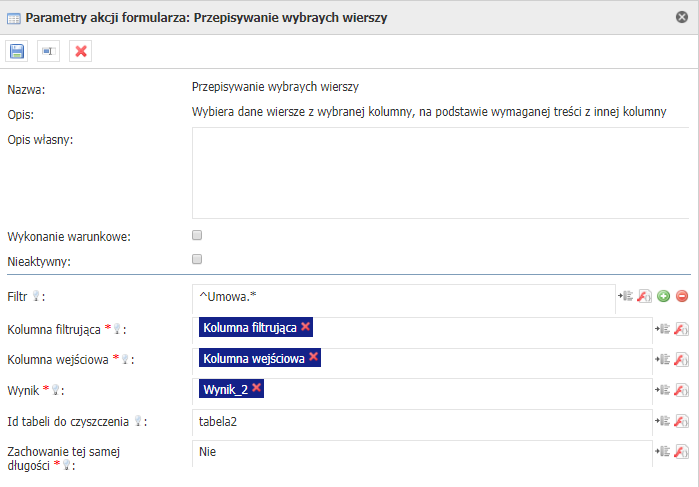The image size is (699, 487).
Task: Click the red X delete toolbar icon
Action: [81, 51]
